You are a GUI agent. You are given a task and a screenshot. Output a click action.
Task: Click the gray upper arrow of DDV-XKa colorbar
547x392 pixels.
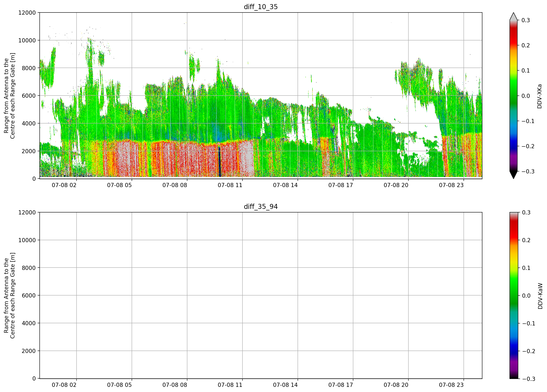click(x=513, y=17)
